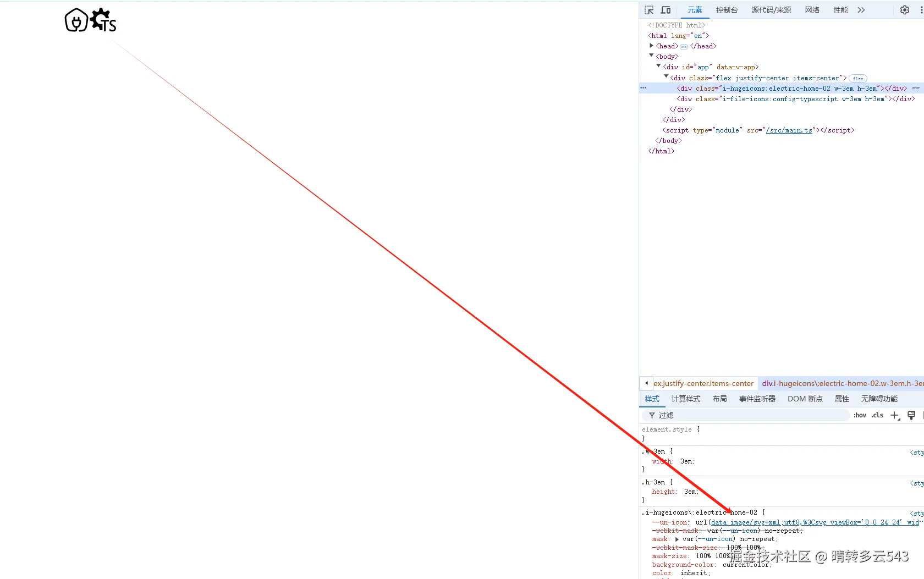Open the style source link for .h-3em
This screenshot has width=924, height=579.
[x=916, y=483]
